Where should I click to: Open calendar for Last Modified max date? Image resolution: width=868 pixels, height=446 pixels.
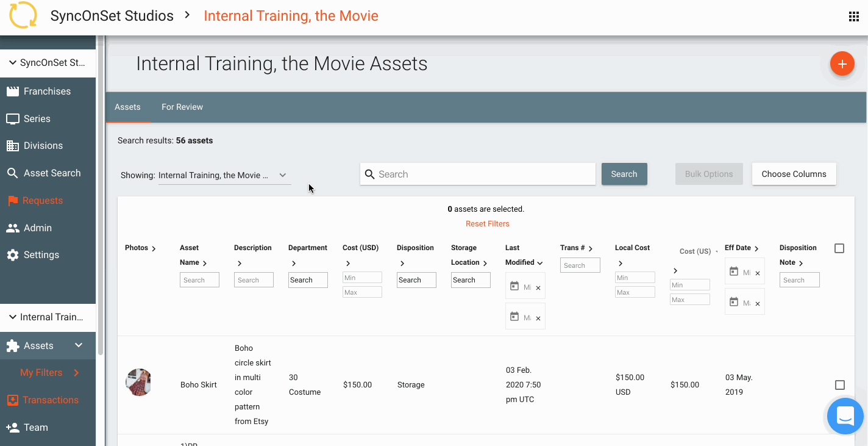point(514,317)
